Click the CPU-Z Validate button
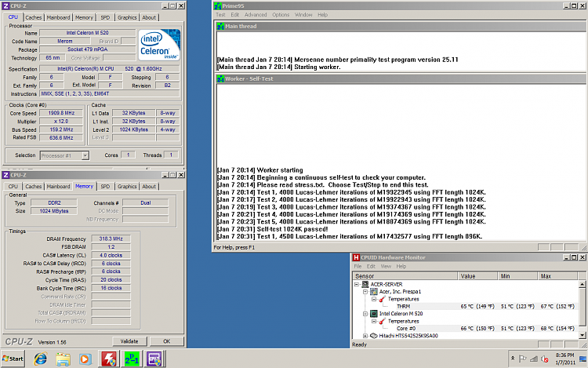This screenshot has width=588, height=368. coord(129,341)
